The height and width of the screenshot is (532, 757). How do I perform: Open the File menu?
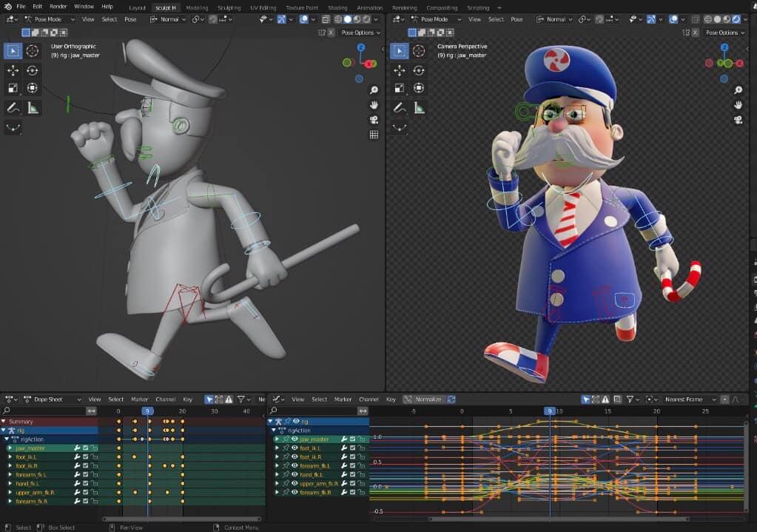tap(21, 7)
